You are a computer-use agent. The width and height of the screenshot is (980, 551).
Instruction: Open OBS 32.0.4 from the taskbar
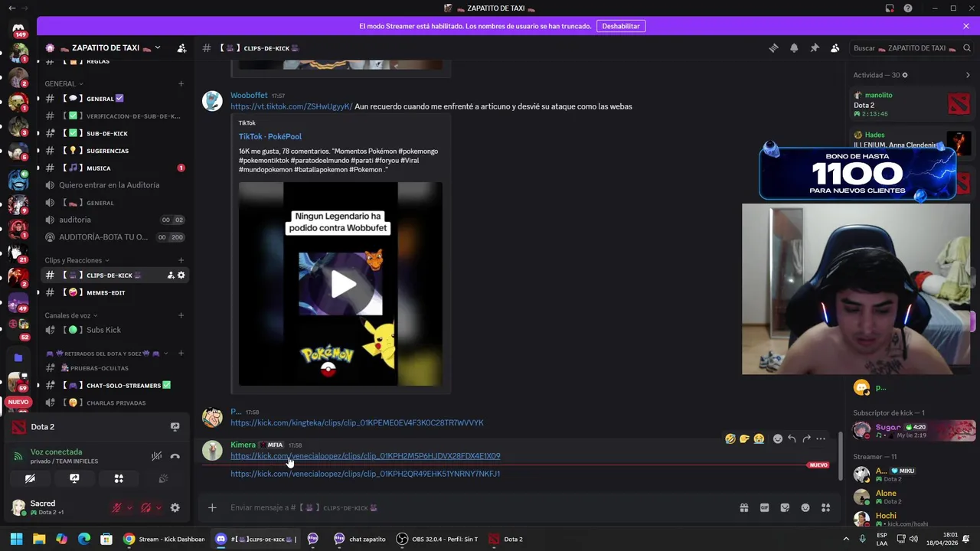pyautogui.click(x=437, y=539)
